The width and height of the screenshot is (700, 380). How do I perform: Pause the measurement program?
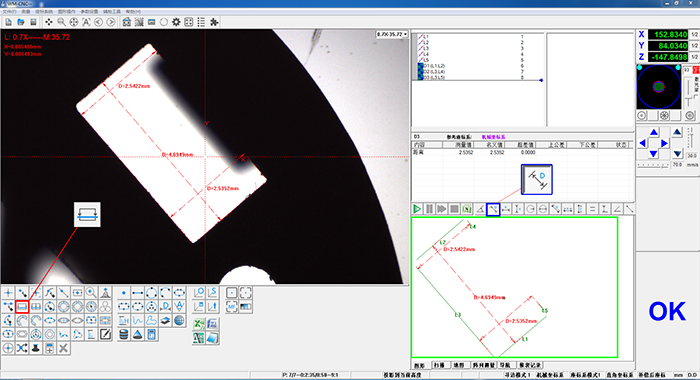point(429,209)
